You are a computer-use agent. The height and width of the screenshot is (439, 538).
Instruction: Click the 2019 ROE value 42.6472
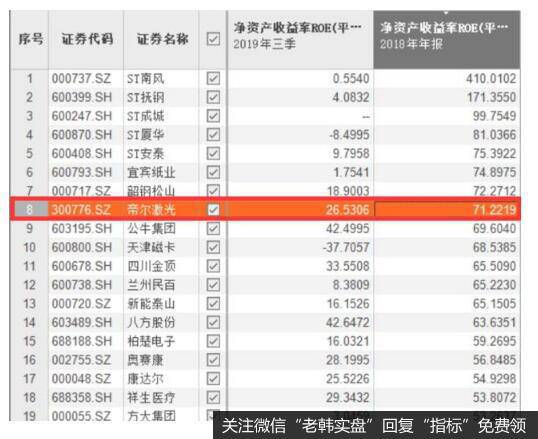tap(348, 323)
